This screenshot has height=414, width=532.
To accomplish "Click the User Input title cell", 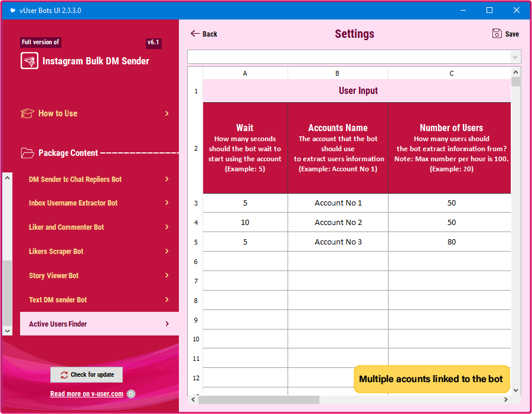I will (x=357, y=90).
